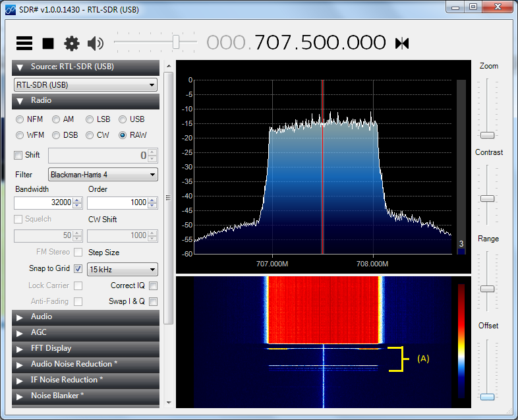Click the Range slider thumb
The image size is (518, 420).
point(487,289)
